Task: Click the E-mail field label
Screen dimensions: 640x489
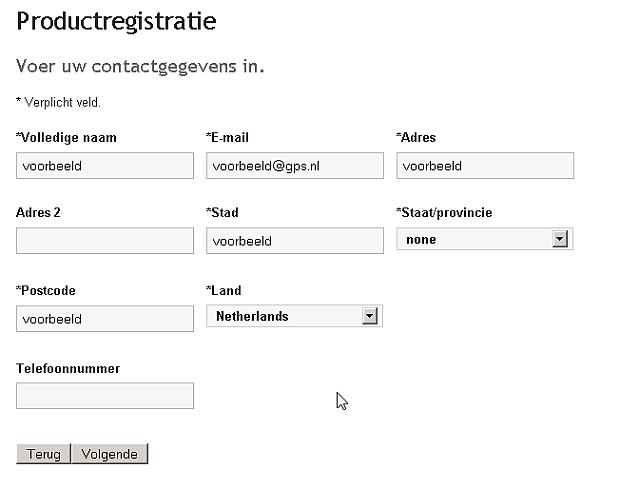Action: [227, 138]
